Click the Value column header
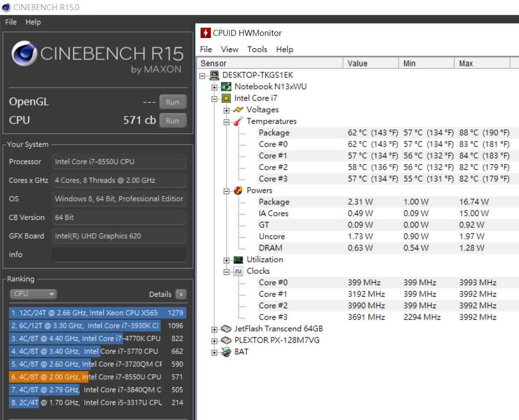 pos(371,63)
